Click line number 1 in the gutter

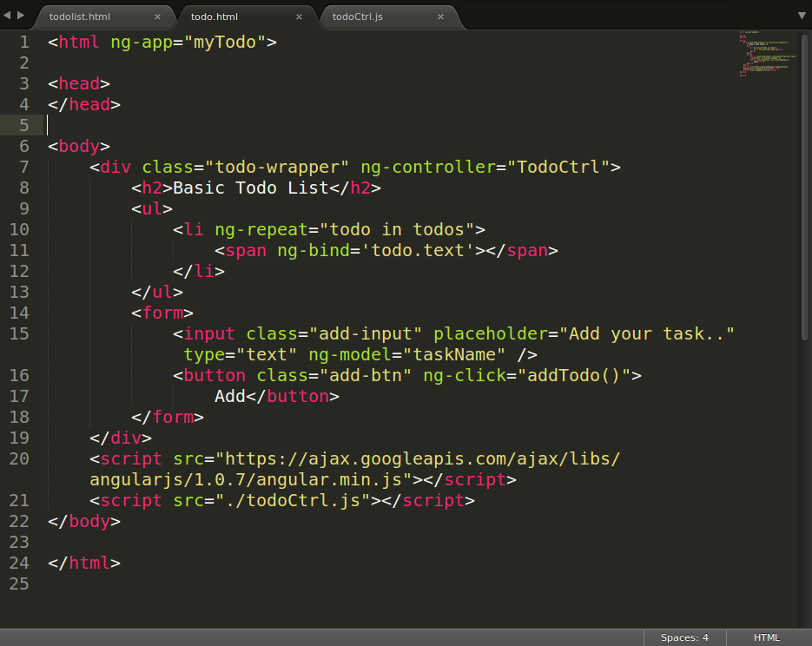[24, 43]
